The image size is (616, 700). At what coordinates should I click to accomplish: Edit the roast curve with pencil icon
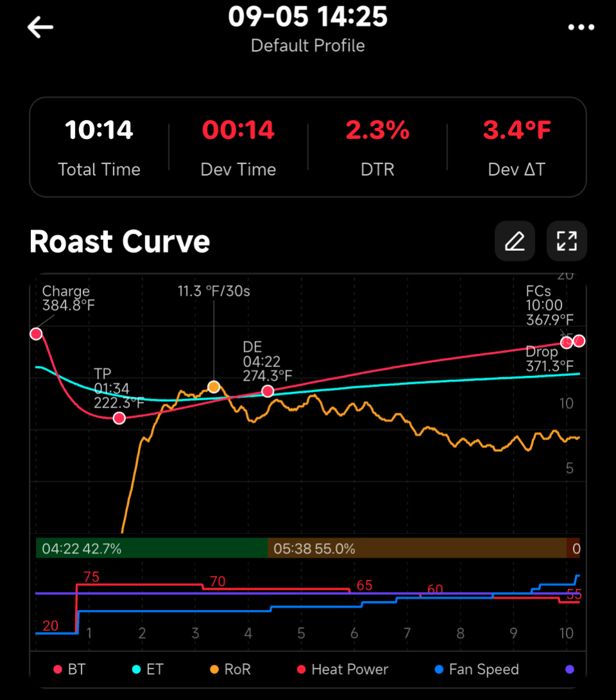[515, 241]
